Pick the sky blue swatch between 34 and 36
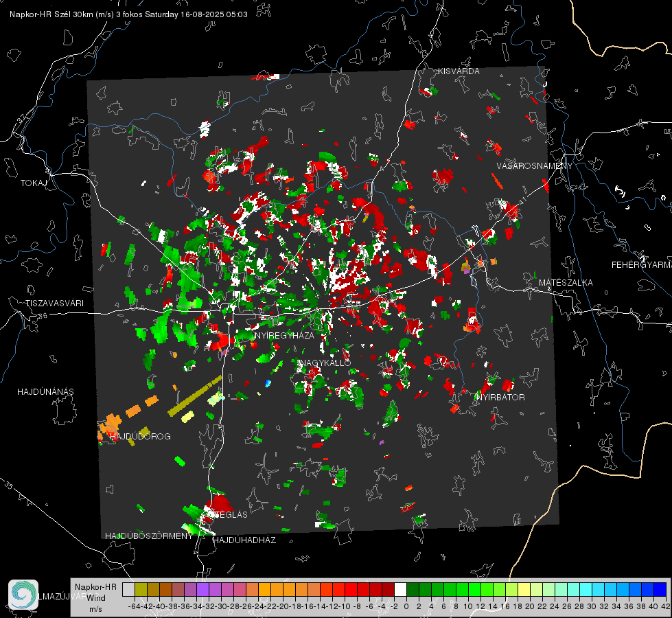 [x=623, y=589]
